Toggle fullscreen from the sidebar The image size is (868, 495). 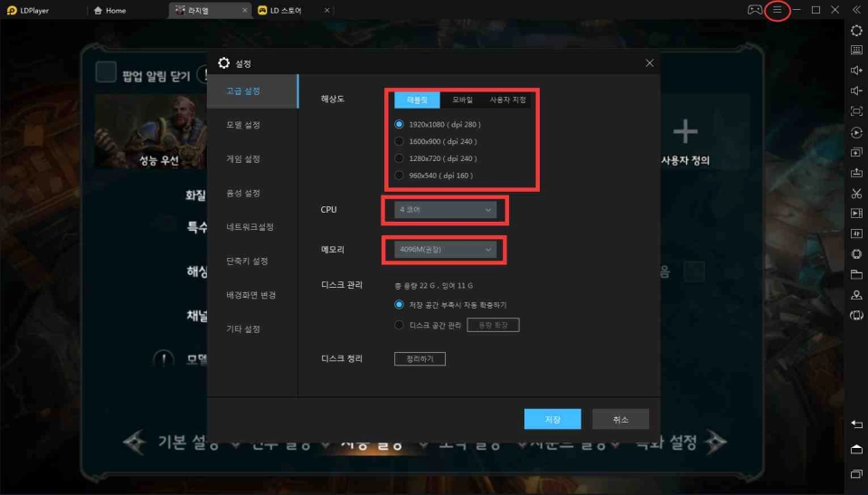[x=856, y=111]
